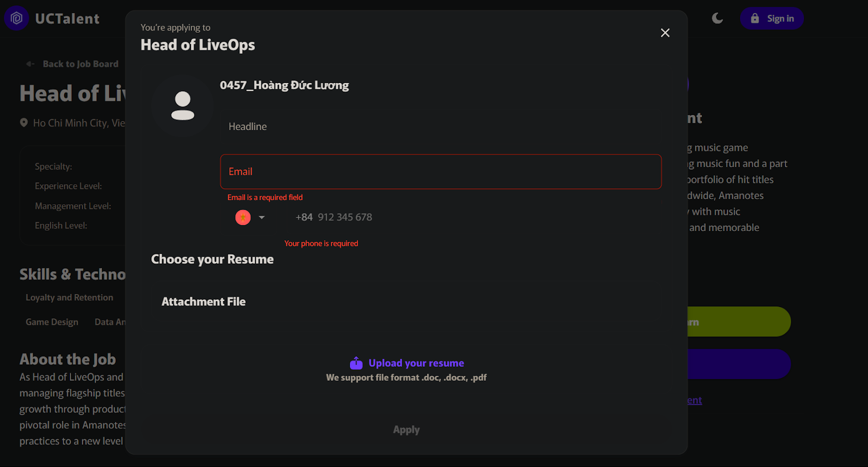Click the profile avatar placeholder
The image size is (868, 467).
[183, 106]
